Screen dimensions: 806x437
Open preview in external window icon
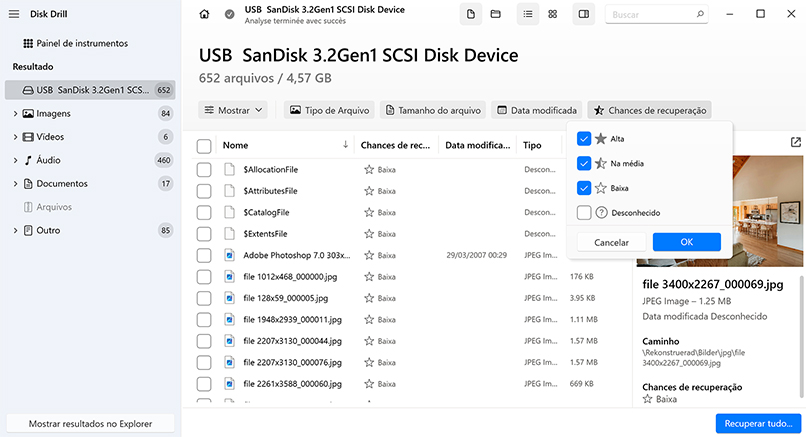[796, 142]
